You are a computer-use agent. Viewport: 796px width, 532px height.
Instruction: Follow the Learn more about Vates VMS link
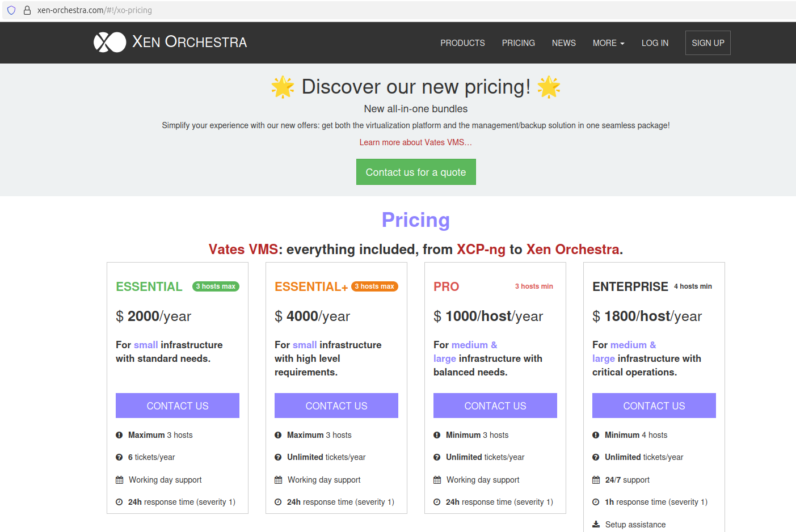click(x=415, y=142)
